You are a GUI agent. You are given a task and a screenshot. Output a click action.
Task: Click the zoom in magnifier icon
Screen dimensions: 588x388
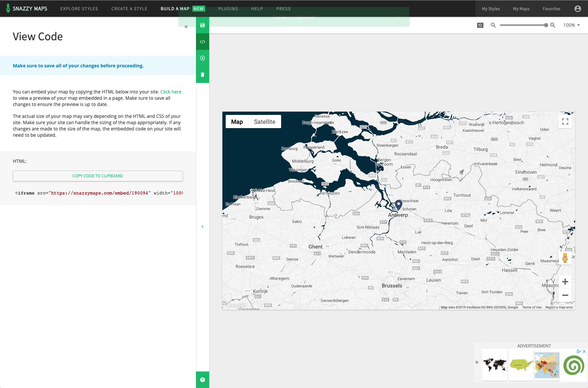(553, 25)
